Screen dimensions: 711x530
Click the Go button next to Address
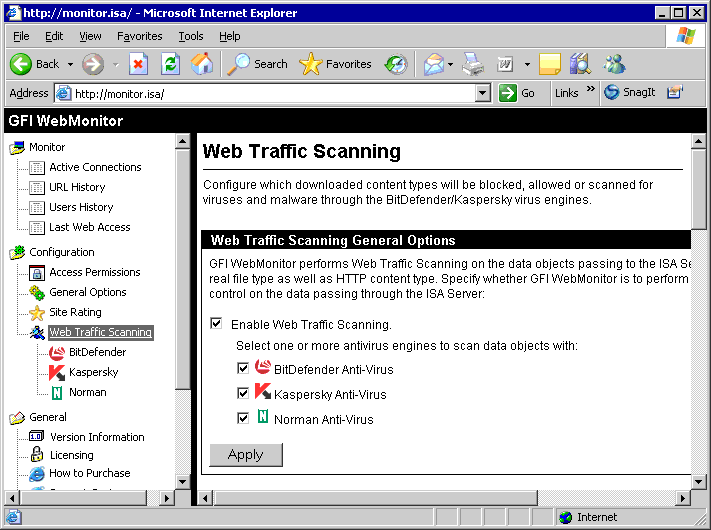tap(517, 93)
